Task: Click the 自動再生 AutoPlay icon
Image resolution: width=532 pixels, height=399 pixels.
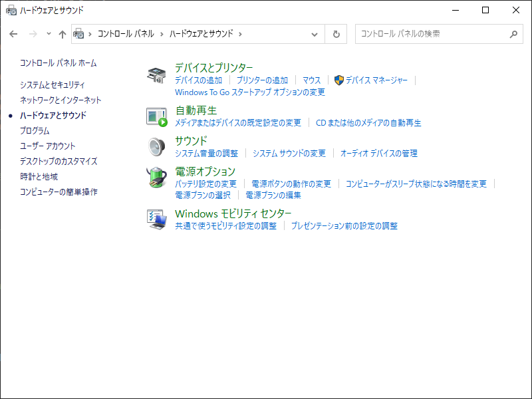Action: click(157, 117)
